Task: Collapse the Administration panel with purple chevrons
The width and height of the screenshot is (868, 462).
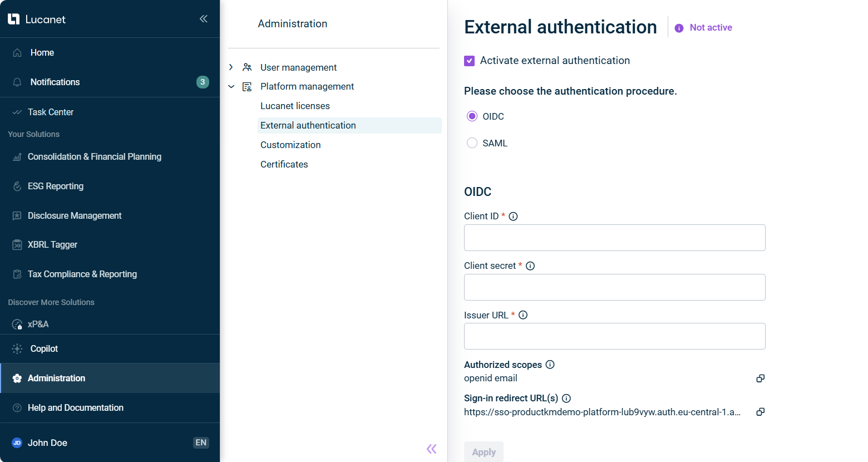Action: (x=432, y=449)
